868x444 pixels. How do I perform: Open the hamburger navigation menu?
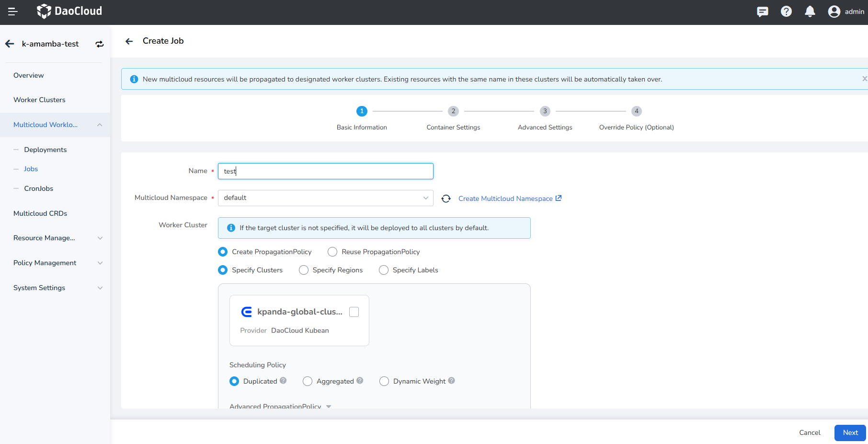tap(13, 12)
